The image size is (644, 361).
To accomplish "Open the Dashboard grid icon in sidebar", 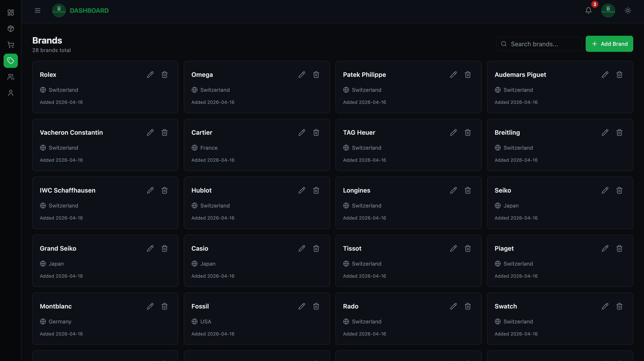I will [11, 13].
